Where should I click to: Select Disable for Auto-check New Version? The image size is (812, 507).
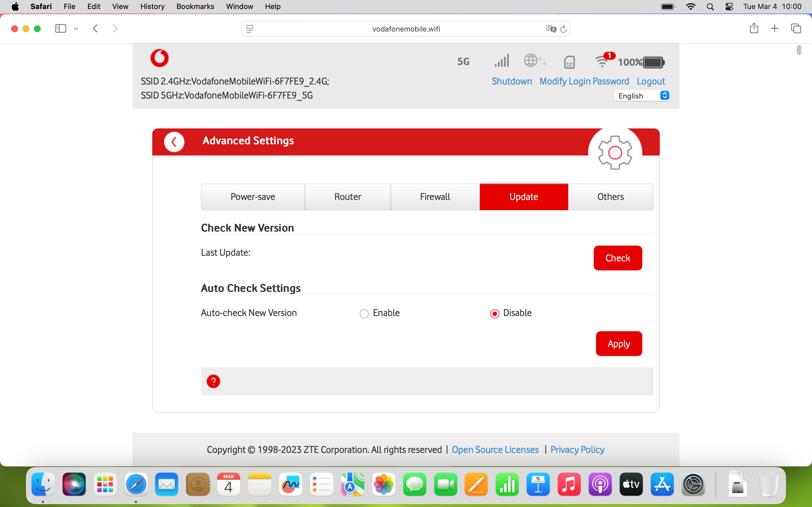pos(494,313)
